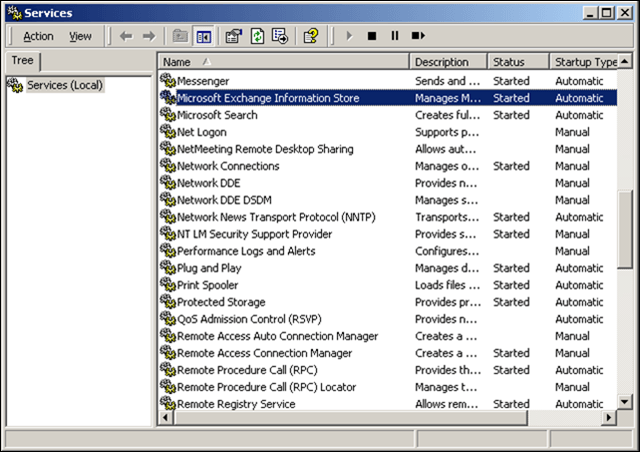Click the vertical scrollbar down arrow
The height and width of the screenshot is (452, 640).
(625, 402)
